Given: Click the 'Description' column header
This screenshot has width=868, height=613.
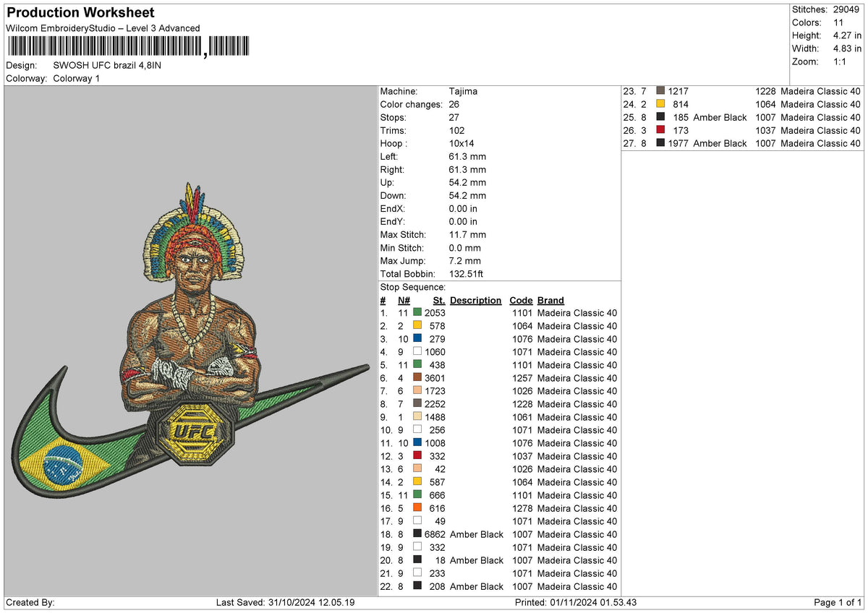Looking at the screenshot, I should [475, 300].
